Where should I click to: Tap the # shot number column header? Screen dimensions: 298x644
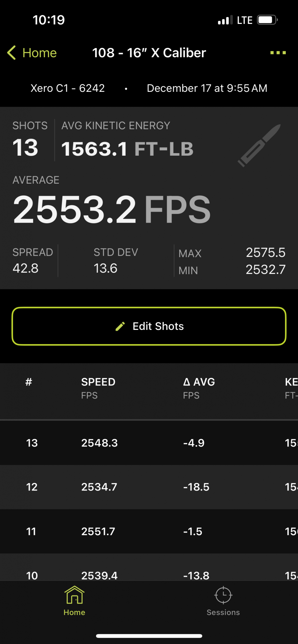point(29,382)
